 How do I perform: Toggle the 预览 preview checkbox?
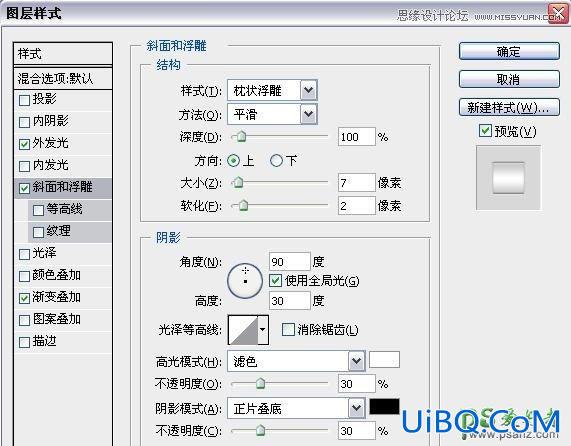point(485,131)
